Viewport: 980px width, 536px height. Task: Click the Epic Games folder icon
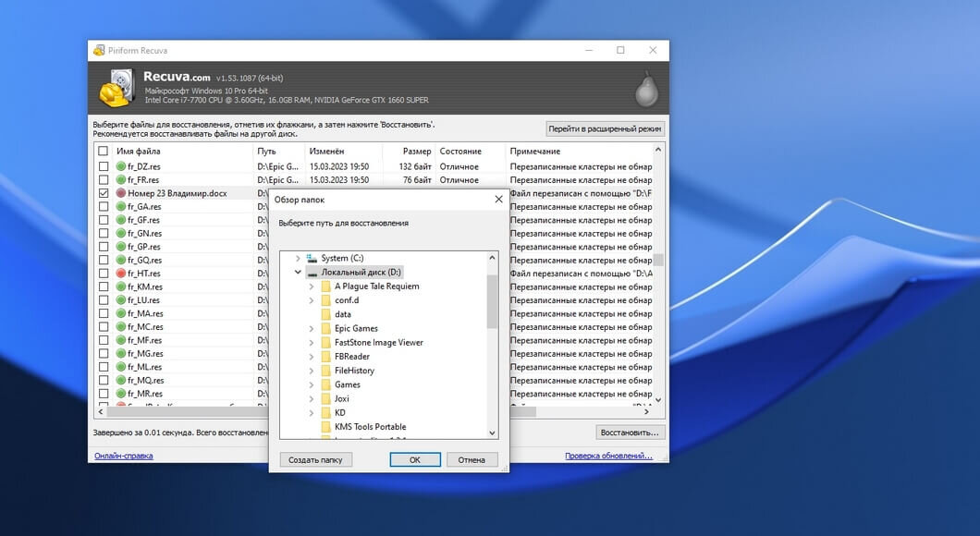click(325, 329)
